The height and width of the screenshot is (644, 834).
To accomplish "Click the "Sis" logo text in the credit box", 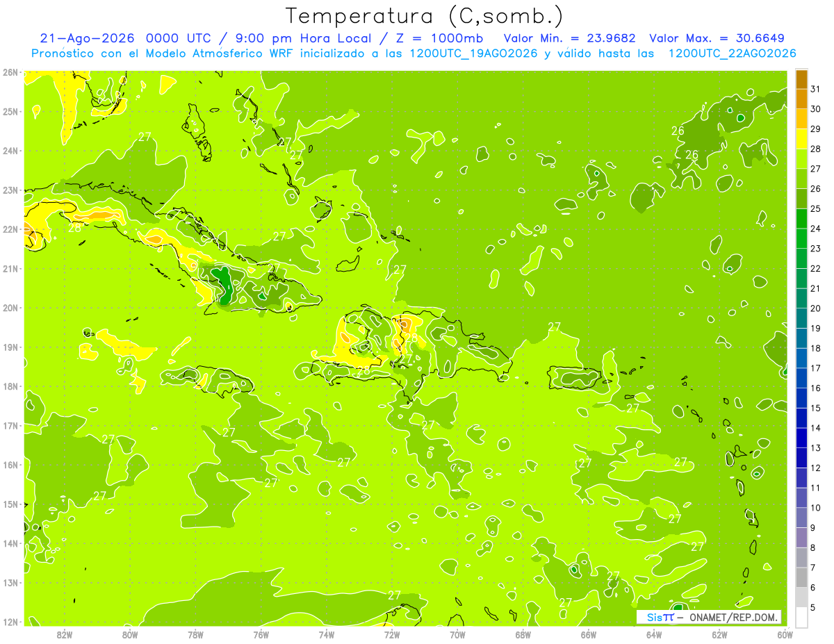I will click(655, 617).
